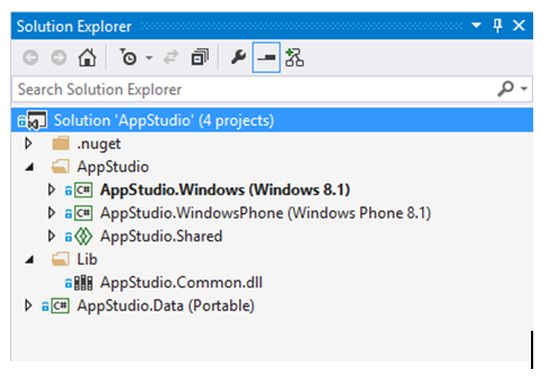Toggle Preview Selected Items button

266,58
